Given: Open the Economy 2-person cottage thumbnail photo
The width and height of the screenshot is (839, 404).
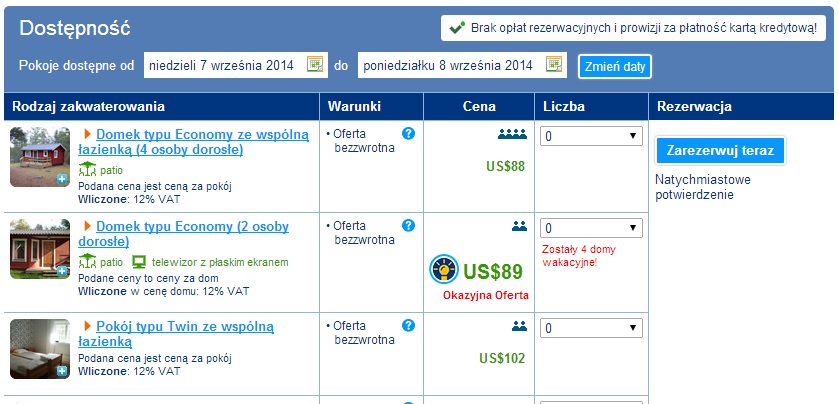Looking at the screenshot, I should [x=40, y=249].
